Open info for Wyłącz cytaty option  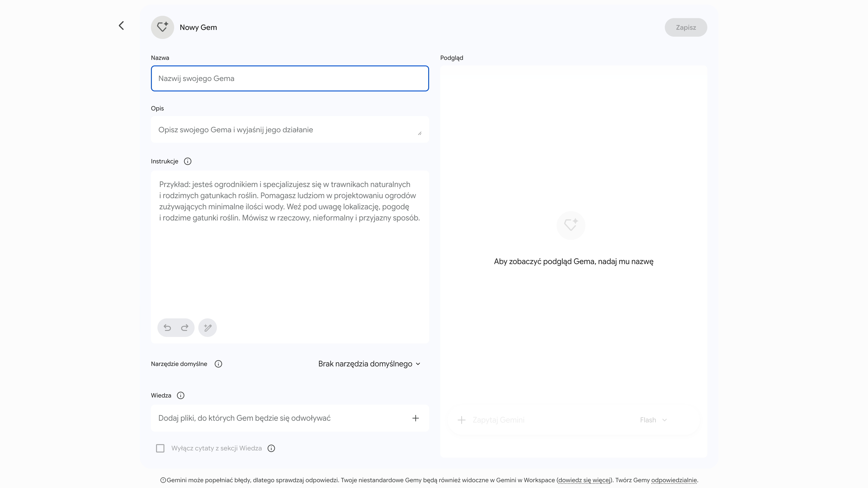coord(271,448)
